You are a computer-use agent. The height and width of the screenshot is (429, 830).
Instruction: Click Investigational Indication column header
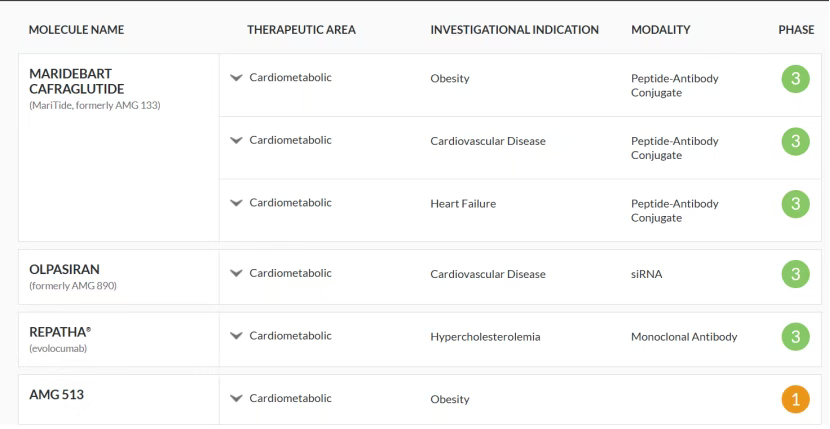coord(514,30)
